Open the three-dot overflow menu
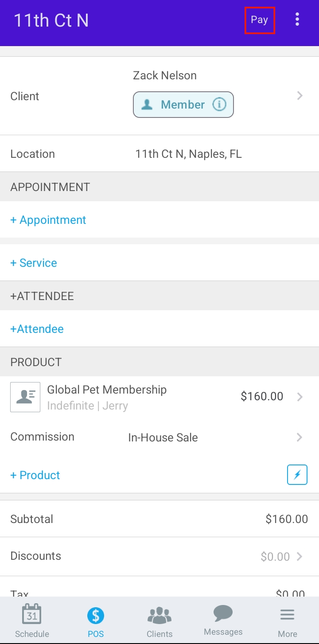 tap(297, 20)
